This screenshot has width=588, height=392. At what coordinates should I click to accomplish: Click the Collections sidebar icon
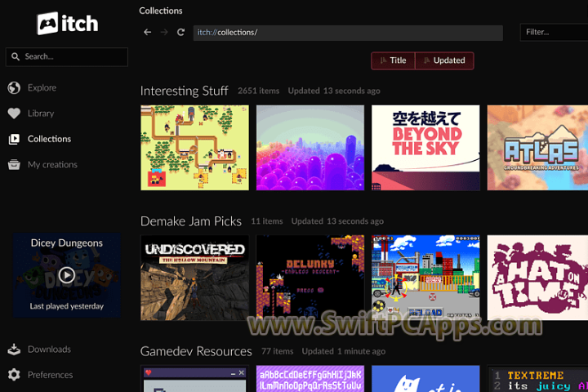[x=14, y=139]
